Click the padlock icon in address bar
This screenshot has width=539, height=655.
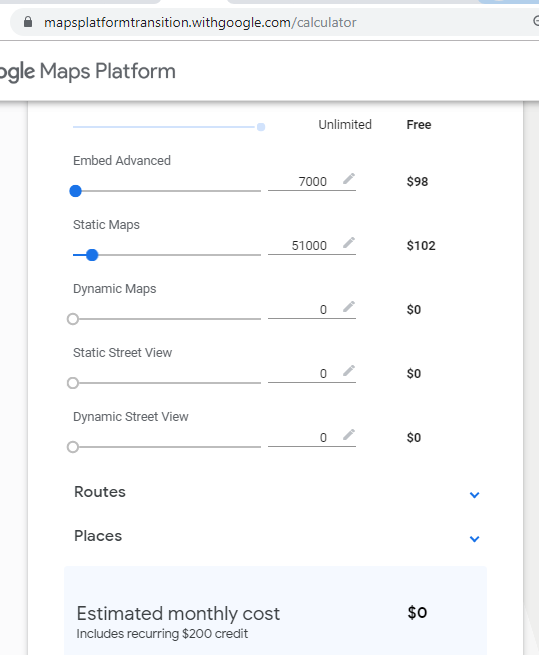pyautogui.click(x=28, y=22)
